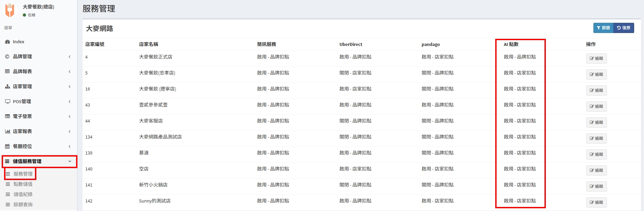Select the 儲值服務管理 menu label
This screenshot has width=644, height=211.
[27, 161]
